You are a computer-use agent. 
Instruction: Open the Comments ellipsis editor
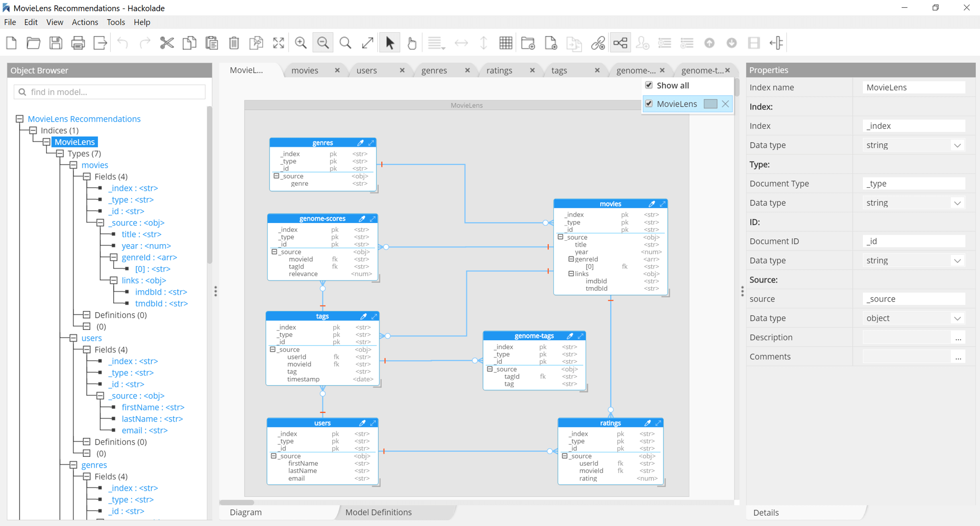[x=958, y=357]
